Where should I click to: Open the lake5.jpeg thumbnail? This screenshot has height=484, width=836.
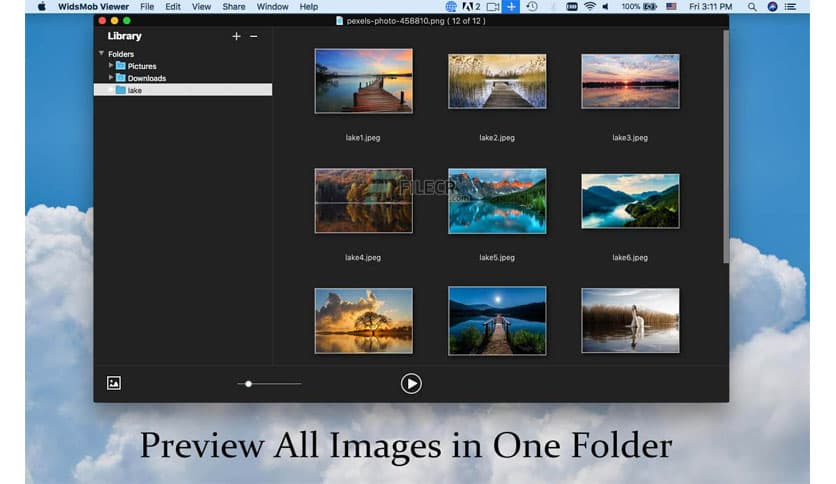click(x=497, y=201)
